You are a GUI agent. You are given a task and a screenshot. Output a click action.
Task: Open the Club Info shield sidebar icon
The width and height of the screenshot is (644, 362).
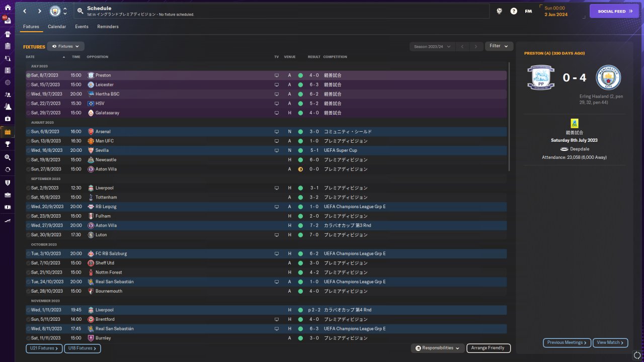click(x=7, y=183)
